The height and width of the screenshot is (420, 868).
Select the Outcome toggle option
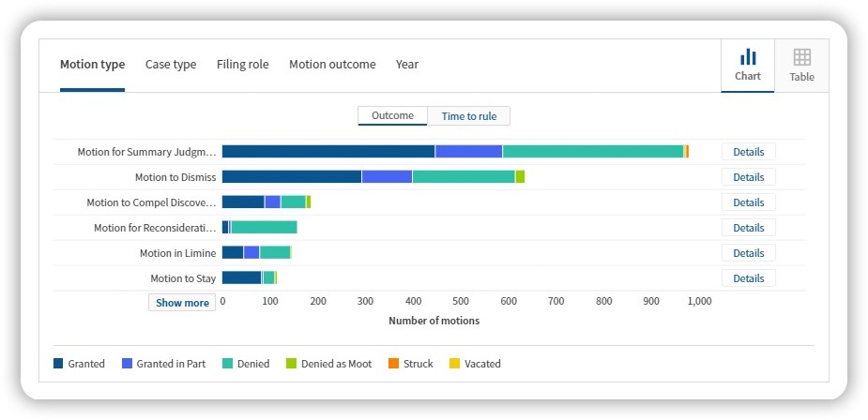coord(392,115)
